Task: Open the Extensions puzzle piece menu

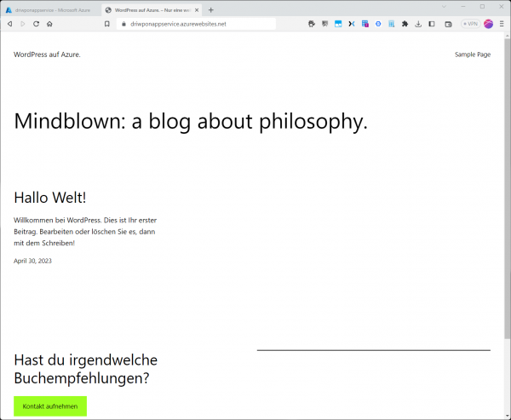Action: tap(405, 24)
